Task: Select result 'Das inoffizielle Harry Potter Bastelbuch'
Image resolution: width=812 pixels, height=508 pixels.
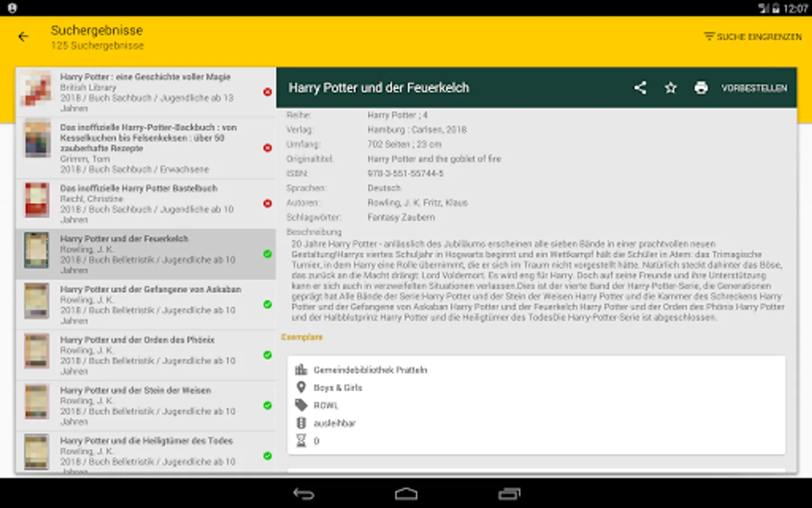Action: click(x=145, y=203)
